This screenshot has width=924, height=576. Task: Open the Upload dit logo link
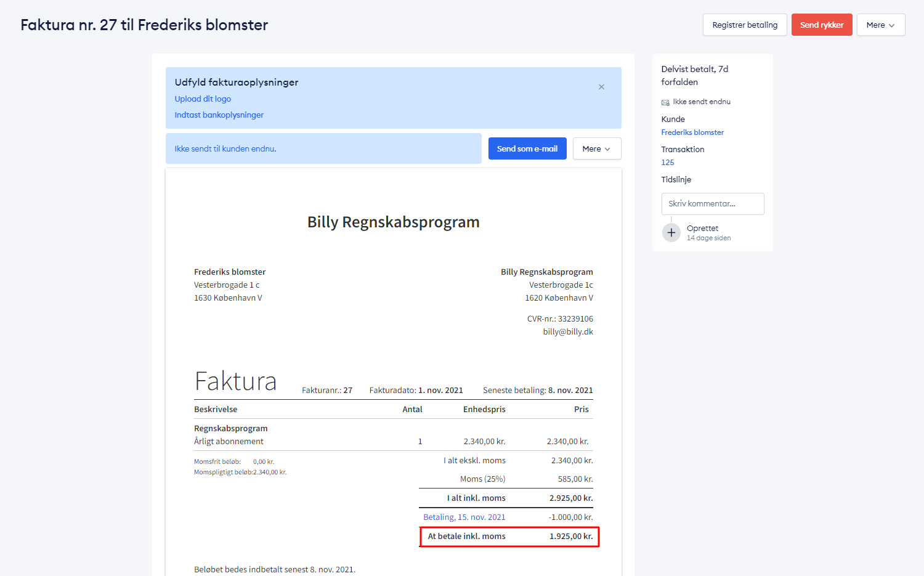point(203,99)
